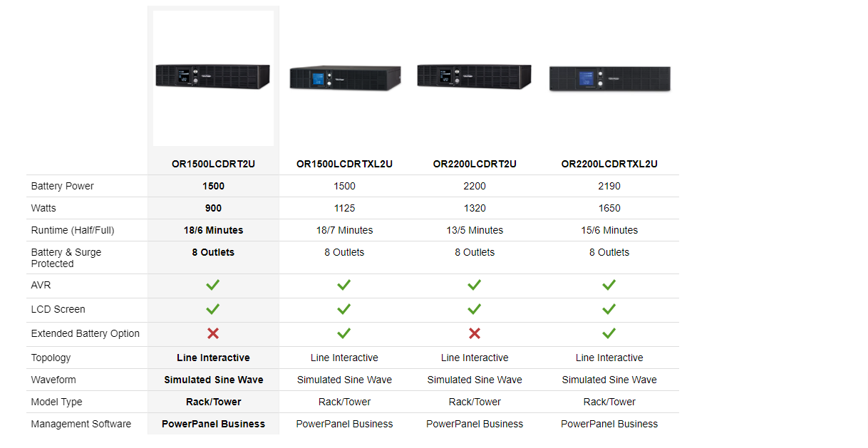Click the AVR checkmark for OR1500LCDRT2U
The width and height of the screenshot is (868, 448).
point(213,285)
